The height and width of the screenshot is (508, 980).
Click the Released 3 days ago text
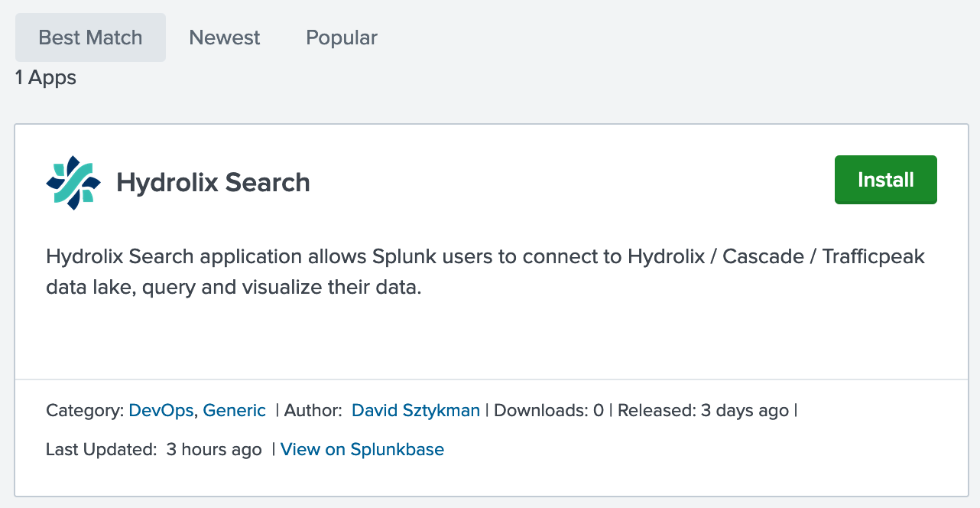[x=704, y=410]
